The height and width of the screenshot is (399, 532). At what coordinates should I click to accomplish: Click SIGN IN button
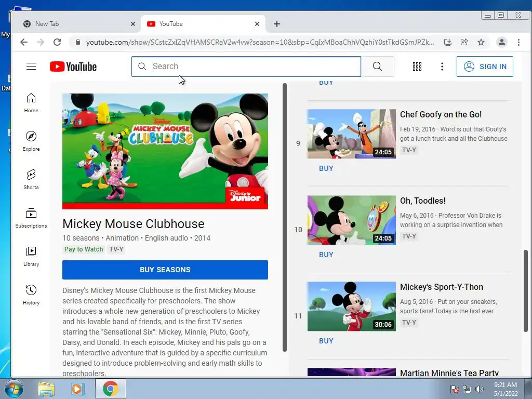[x=485, y=66]
